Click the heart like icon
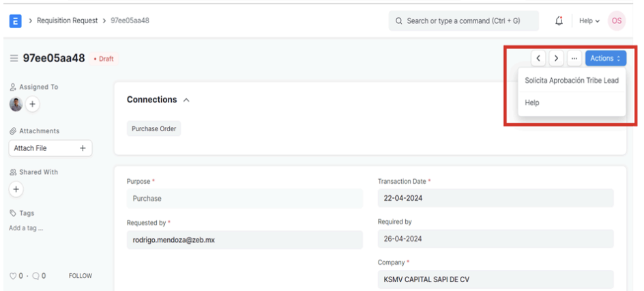 [12, 276]
